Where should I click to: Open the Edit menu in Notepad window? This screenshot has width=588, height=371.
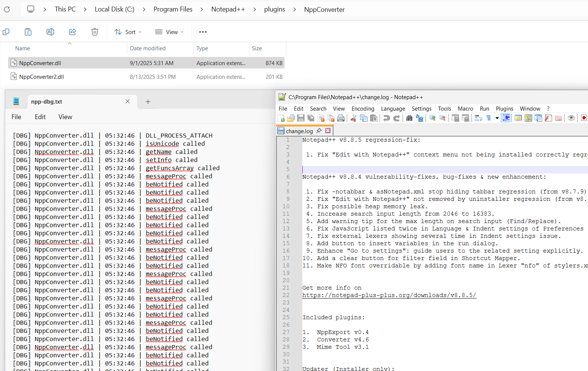[x=40, y=117]
